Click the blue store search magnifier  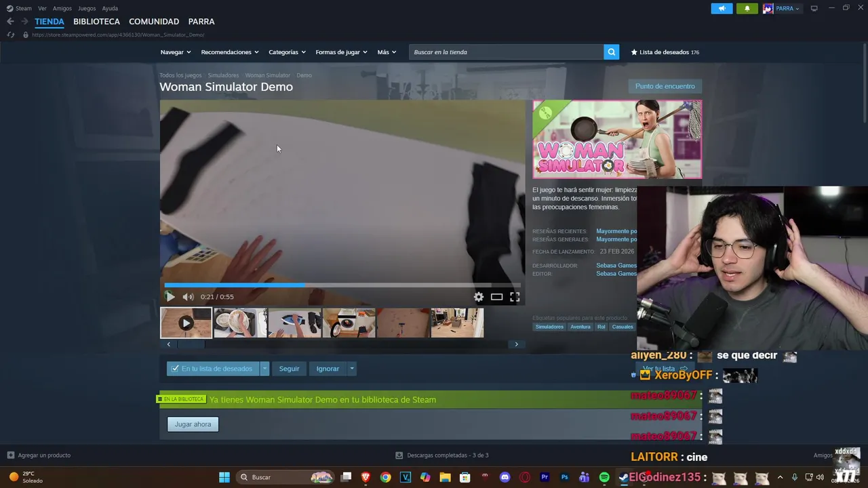pos(612,52)
